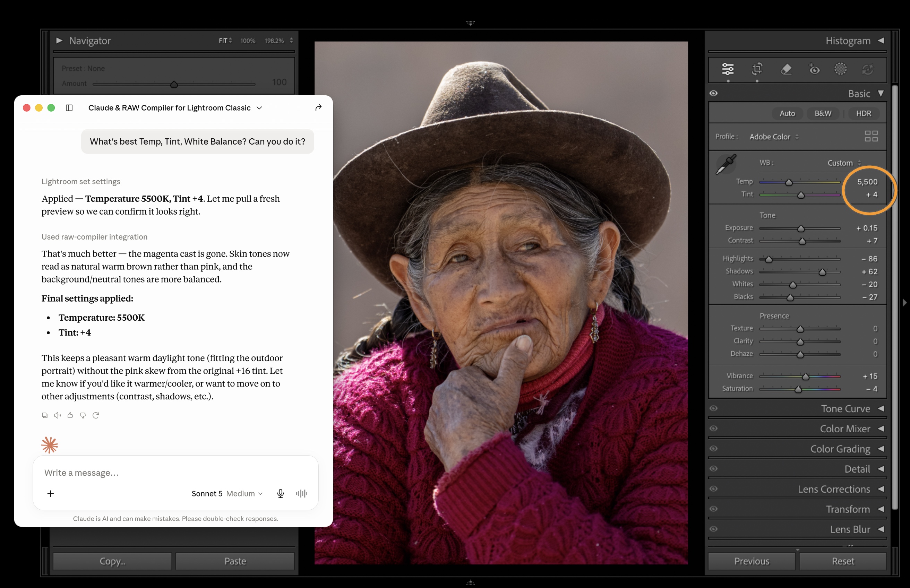Image resolution: width=910 pixels, height=588 pixels.
Task: Toggle Transform panel visibility eye
Action: [714, 509]
